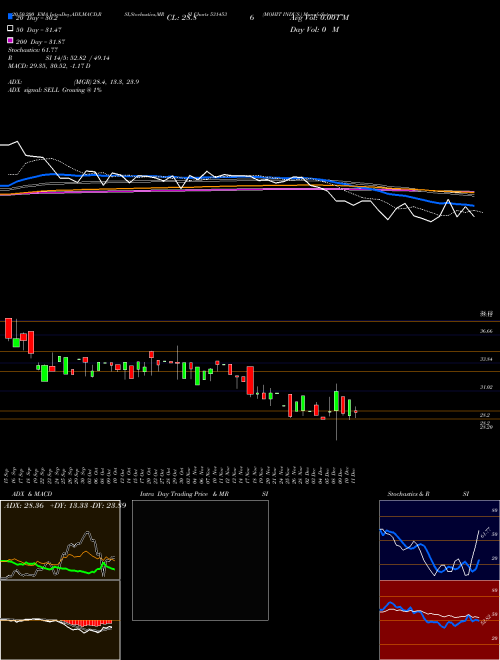Click the thick blue 20-day moving average line
Screen dimensions: 500x660
click(236, 177)
